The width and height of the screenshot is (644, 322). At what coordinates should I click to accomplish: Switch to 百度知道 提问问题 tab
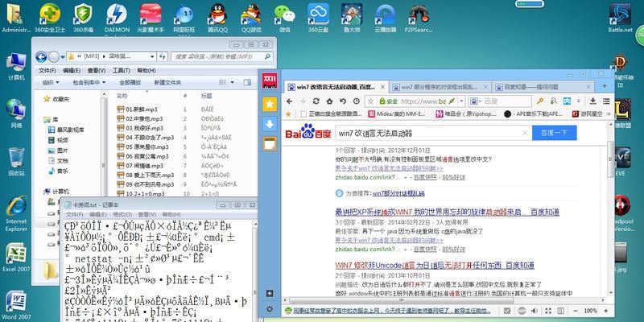543,87
